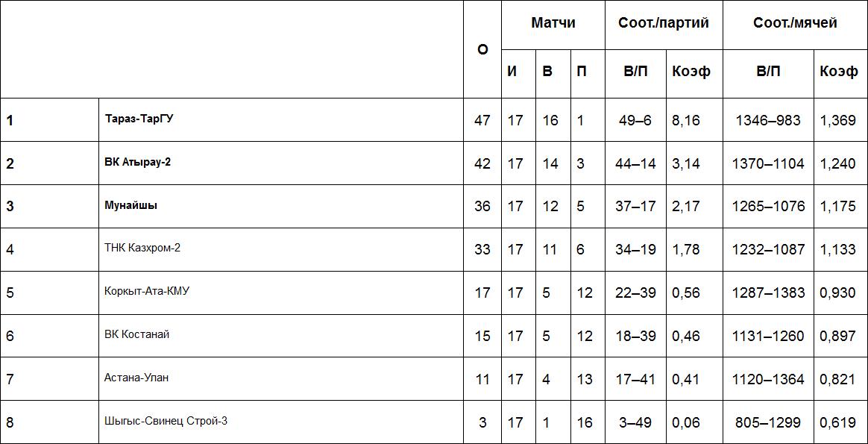The height and width of the screenshot is (444, 868).
Task: Open the Шығыс-Свинец Строй-3 team entry
Action: [166, 421]
